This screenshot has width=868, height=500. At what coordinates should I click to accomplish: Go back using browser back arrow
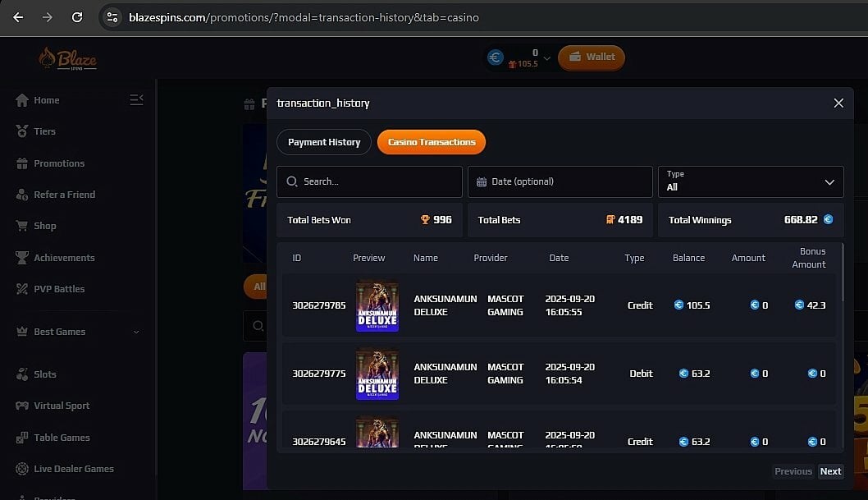click(x=18, y=17)
